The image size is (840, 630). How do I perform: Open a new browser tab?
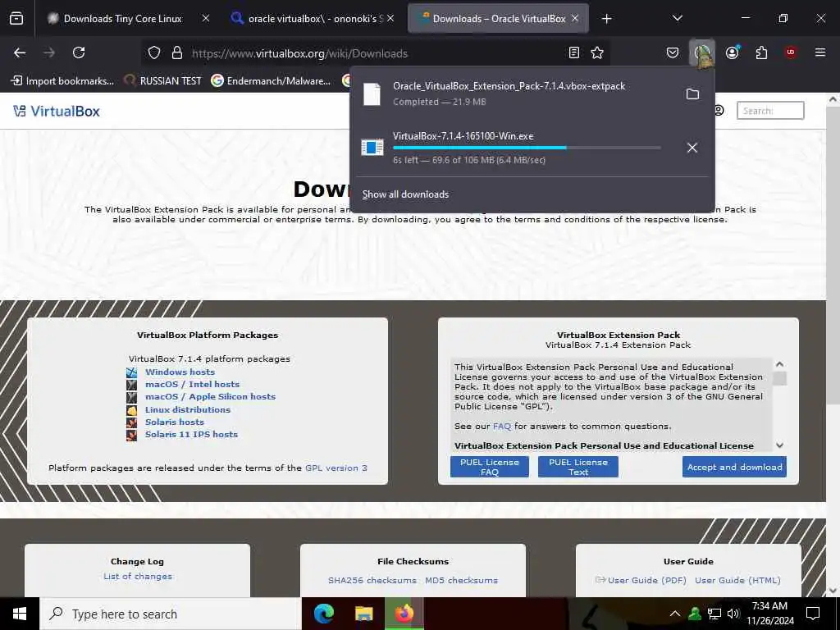[x=606, y=19]
